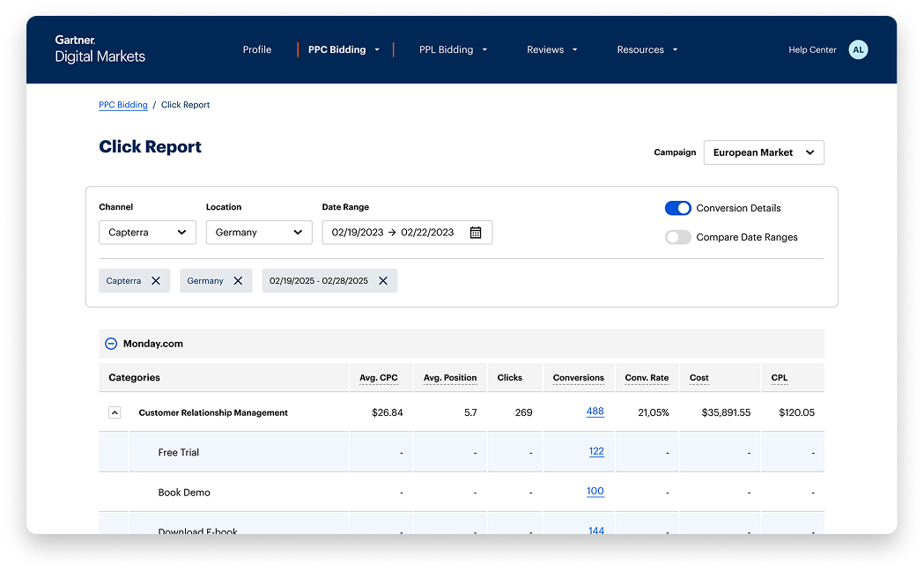Viewport: 924px width, 571px height.
Task: Enable the Compare Date Ranges switch
Action: point(677,237)
